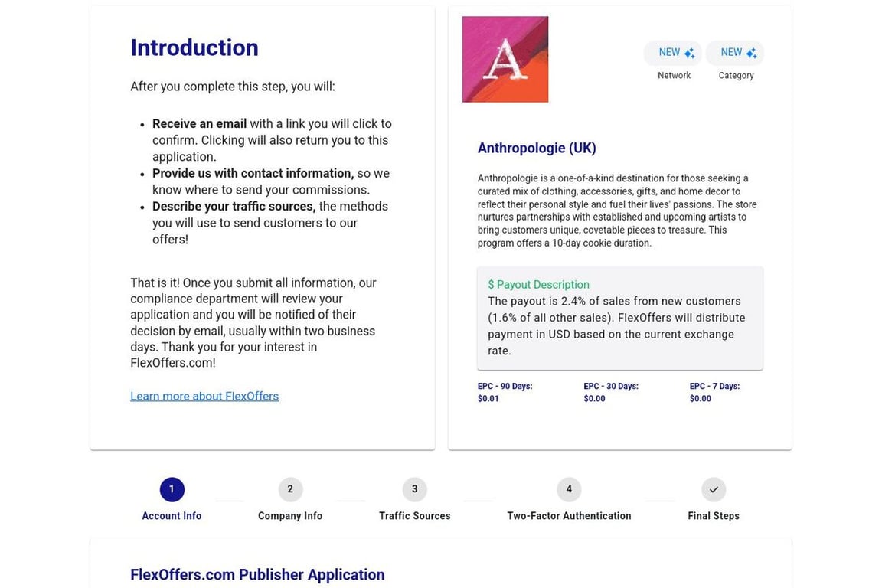Click the Two-Factor Authentication step label

[x=569, y=516]
